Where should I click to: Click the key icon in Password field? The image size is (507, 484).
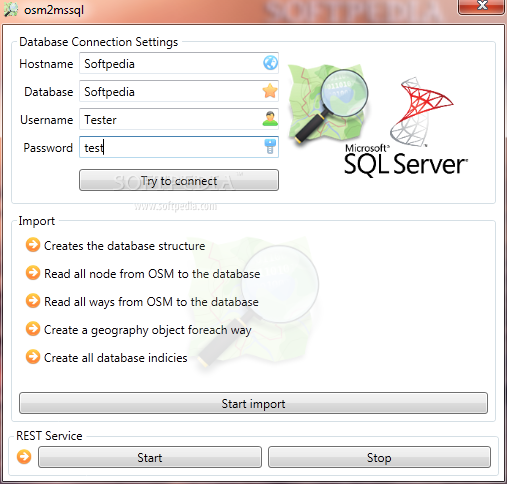270,147
